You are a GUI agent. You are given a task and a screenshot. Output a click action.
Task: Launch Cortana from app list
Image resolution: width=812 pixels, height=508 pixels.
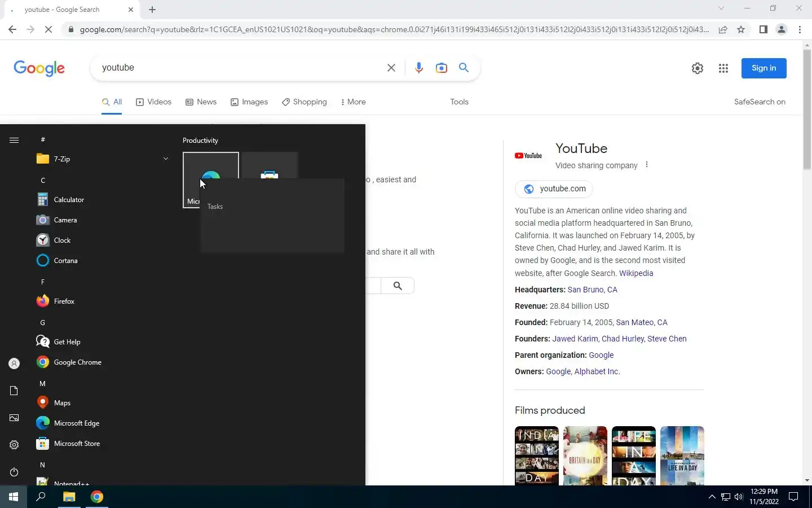click(x=101, y=261)
